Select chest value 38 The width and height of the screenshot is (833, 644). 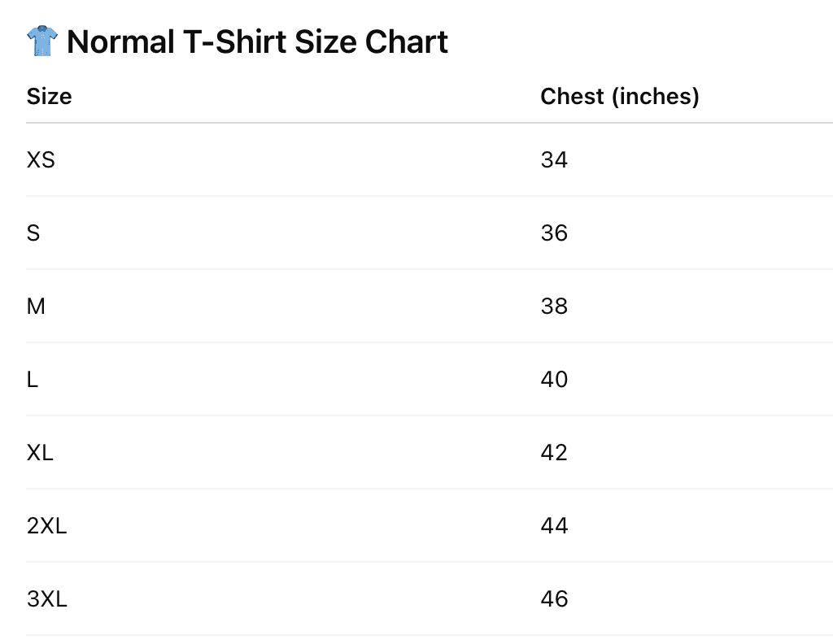[554, 307]
